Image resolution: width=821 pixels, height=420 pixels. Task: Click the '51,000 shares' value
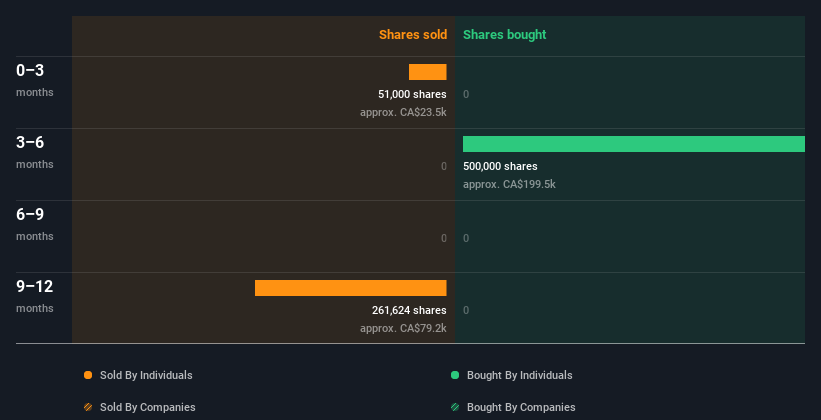(x=412, y=94)
